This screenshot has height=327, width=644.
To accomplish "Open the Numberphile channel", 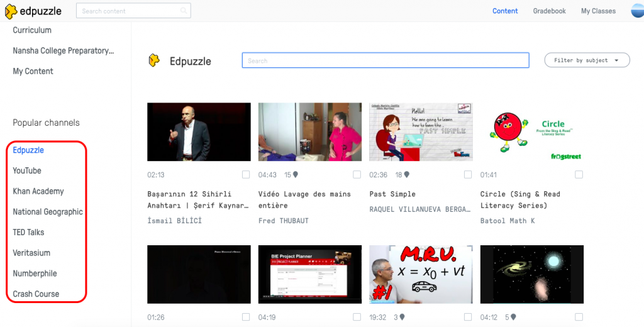I will point(35,273).
